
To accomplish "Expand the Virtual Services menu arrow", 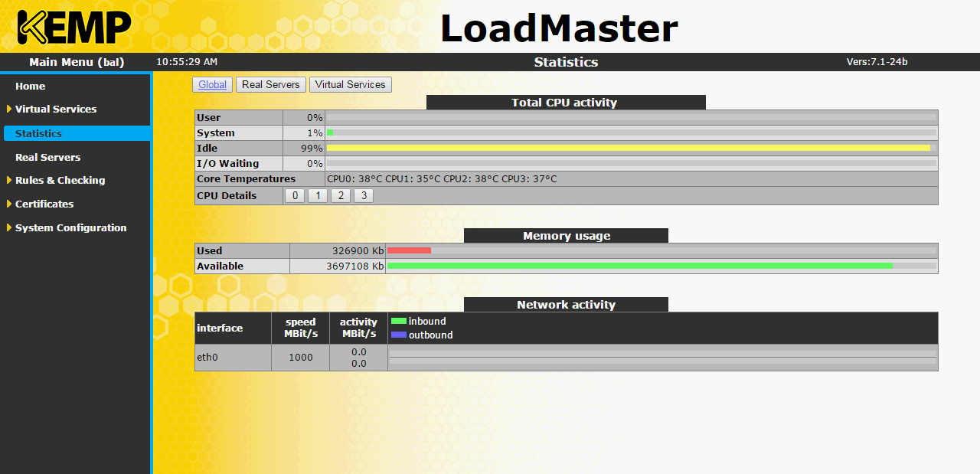I will [x=9, y=109].
